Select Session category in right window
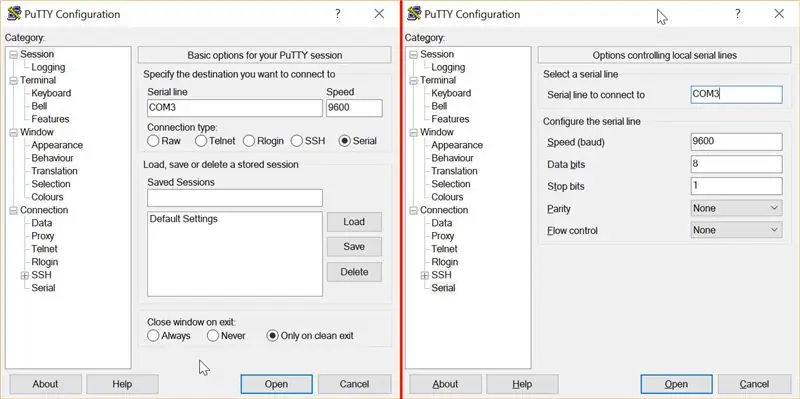800x399 pixels. tap(437, 54)
